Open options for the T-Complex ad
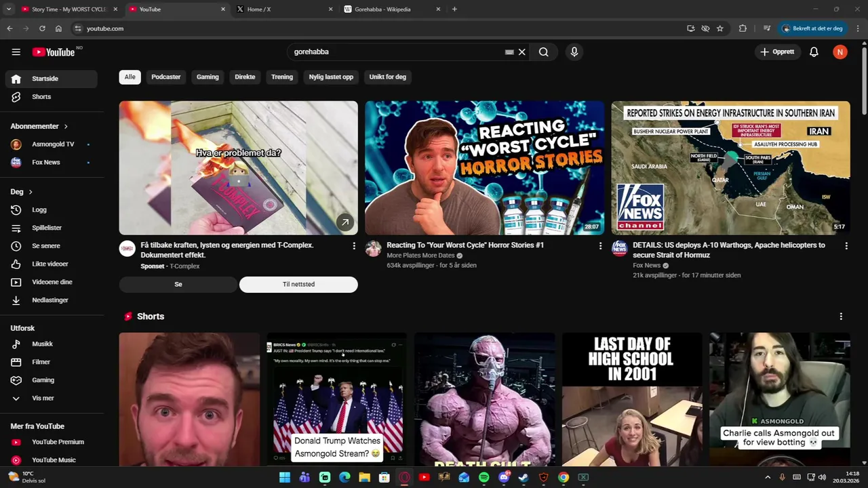 354,246
